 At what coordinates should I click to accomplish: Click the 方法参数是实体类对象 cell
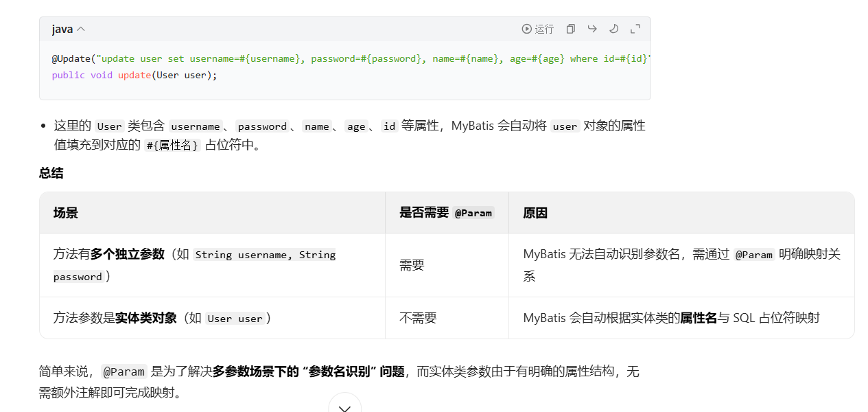[x=212, y=318]
